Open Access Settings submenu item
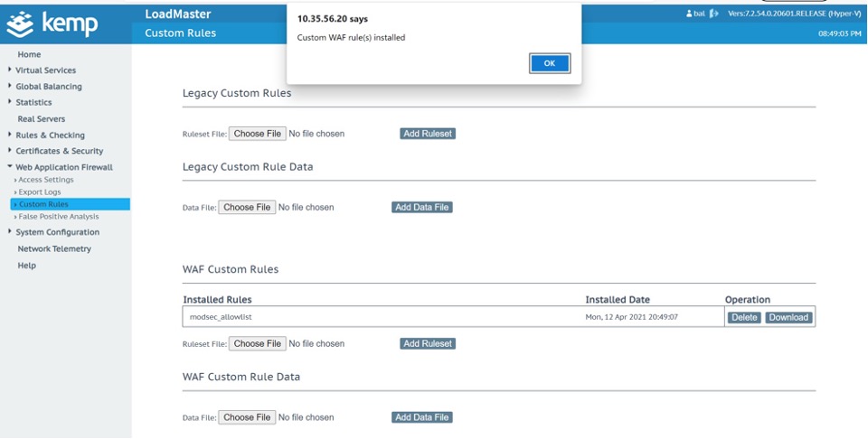The width and height of the screenshot is (868, 439). coord(46,180)
